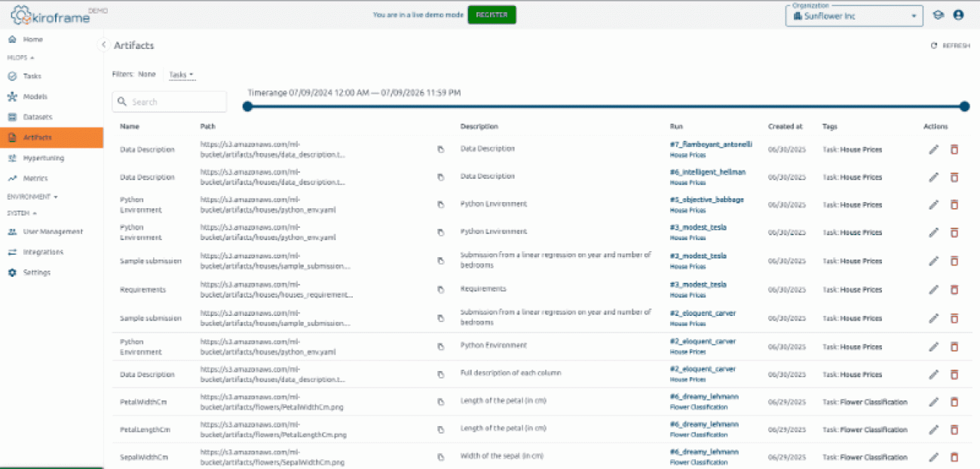
Task: Click the REGISTER button in the banner
Action: click(492, 14)
